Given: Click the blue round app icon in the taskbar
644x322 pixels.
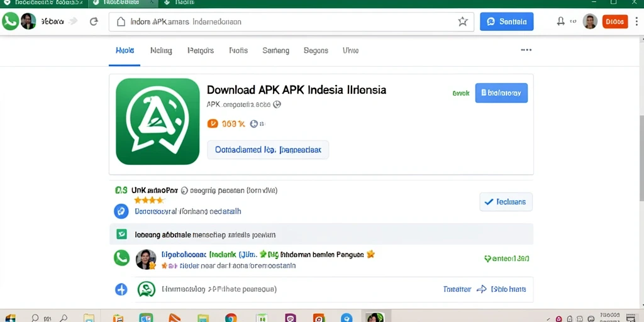Looking at the screenshot, I should pyautogui.click(x=347, y=318).
